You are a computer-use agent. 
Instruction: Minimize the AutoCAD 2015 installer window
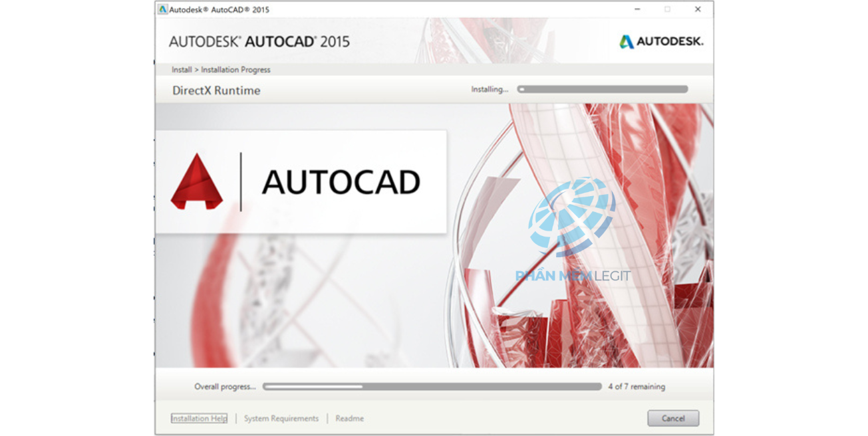(637, 9)
